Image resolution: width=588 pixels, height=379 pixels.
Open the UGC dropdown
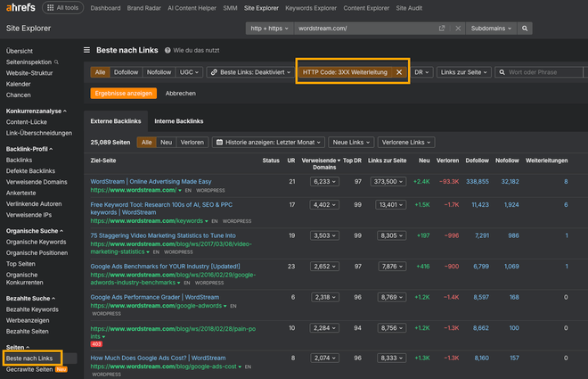(189, 72)
